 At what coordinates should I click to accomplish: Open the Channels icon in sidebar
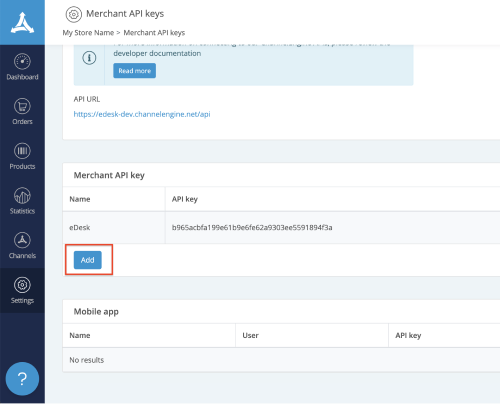(x=22, y=240)
